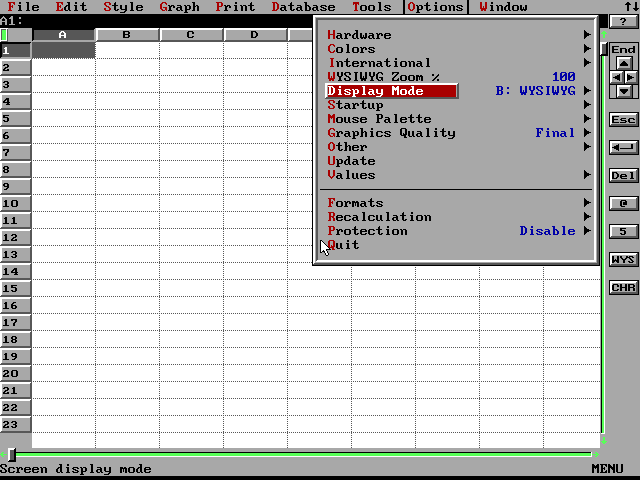Choose Update in the Options menu
This screenshot has width=640, height=480.
pos(352,161)
